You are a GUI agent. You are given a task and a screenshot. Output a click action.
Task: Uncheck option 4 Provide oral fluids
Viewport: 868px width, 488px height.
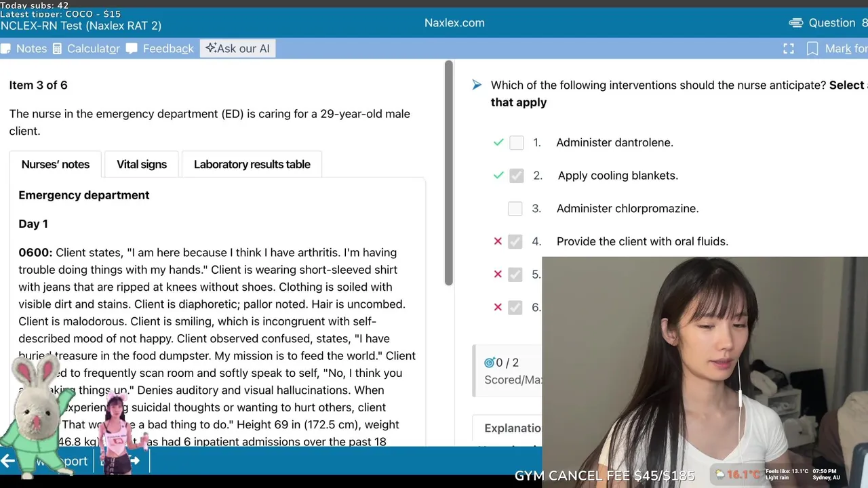pyautogui.click(x=515, y=241)
